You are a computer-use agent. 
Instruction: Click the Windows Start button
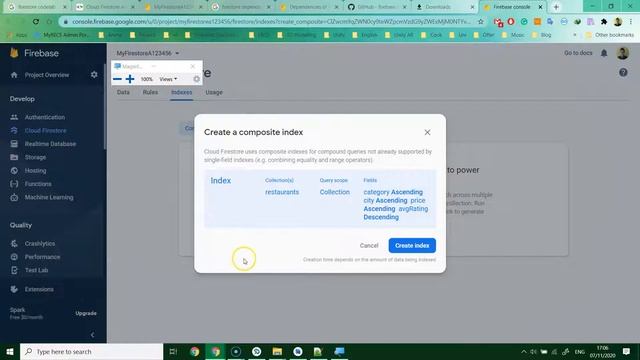pos(10,351)
